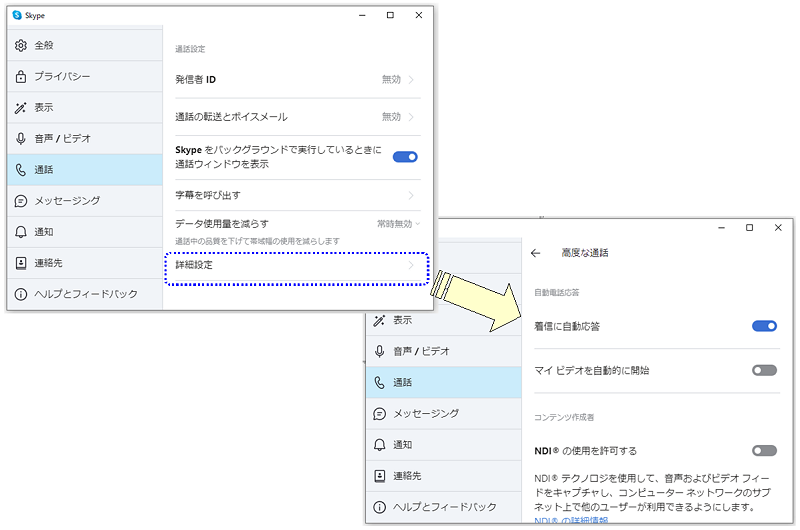Image resolution: width=800 pixels, height=530 pixels.
Task: Select プライバシー in first window sidebar
Action: (x=85, y=77)
